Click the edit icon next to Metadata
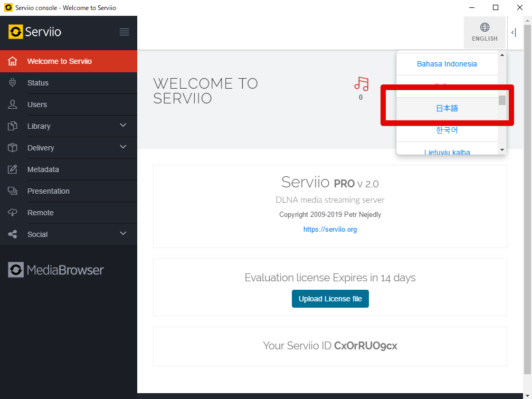 point(13,169)
